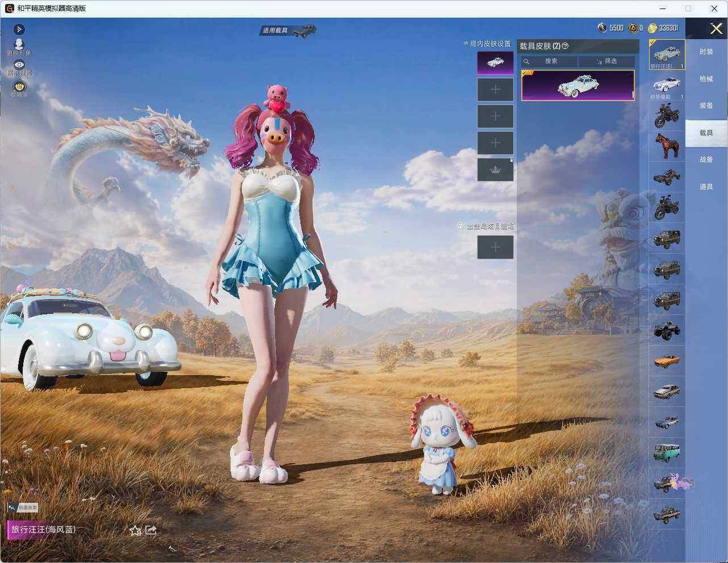Click the help icon beside 出生岛载具登场
The height and width of the screenshot is (563, 728).
(x=461, y=226)
